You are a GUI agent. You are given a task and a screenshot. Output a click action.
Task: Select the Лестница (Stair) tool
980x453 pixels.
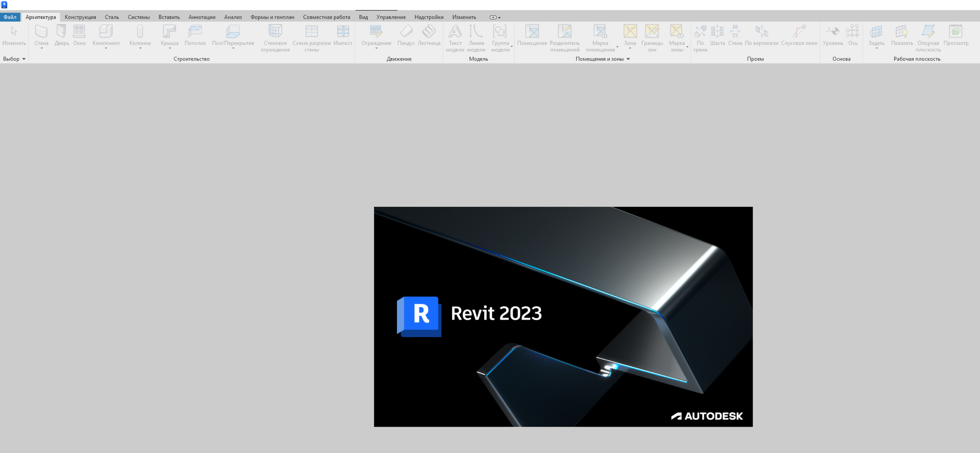point(429,31)
